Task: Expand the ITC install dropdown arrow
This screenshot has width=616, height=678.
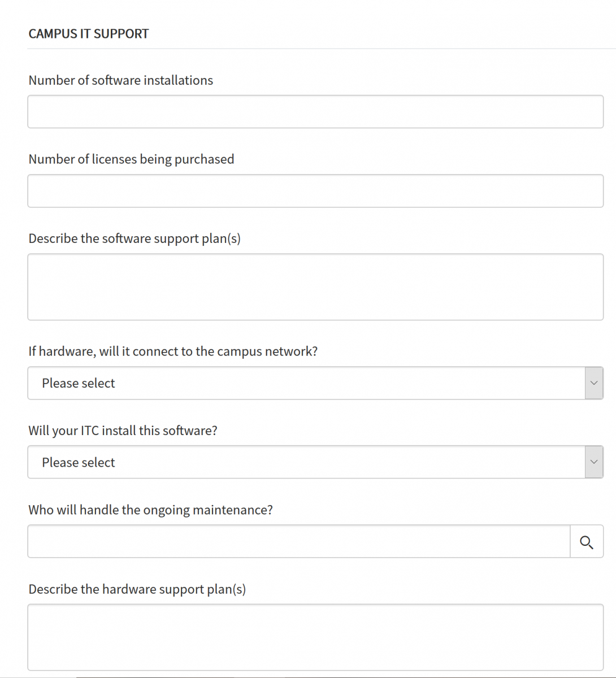Action: pos(593,462)
